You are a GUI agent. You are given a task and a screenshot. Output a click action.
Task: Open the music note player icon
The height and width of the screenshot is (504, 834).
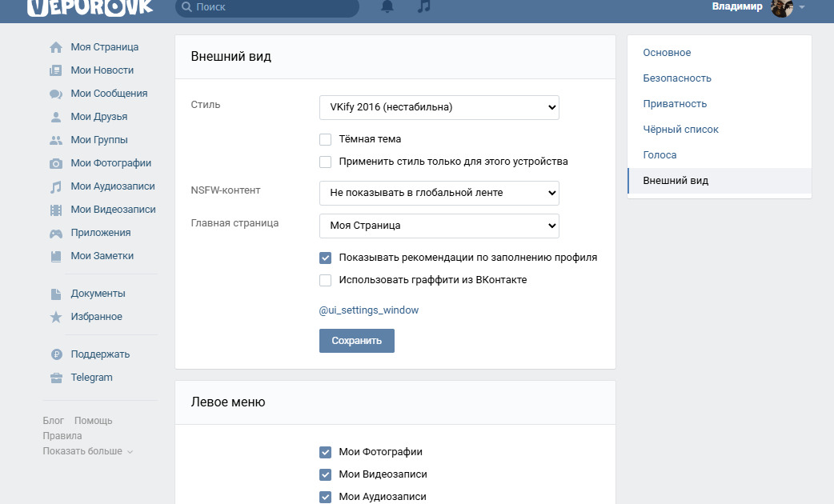click(424, 6)
